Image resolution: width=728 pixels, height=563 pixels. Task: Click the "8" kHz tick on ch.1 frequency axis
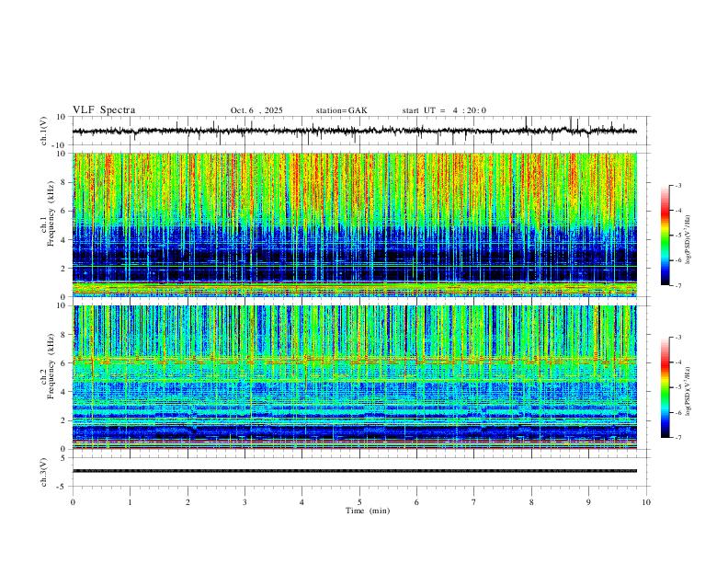[63, 182]
